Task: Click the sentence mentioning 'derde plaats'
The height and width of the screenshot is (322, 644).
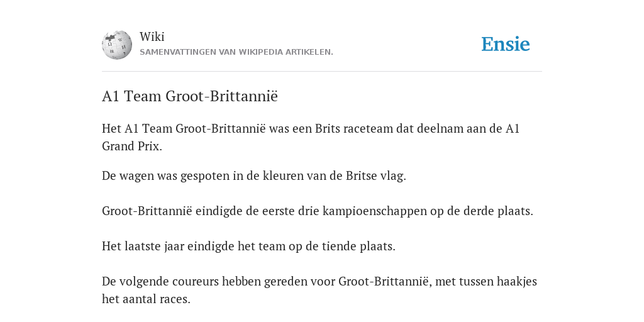Action: click(x=318, y=211)
